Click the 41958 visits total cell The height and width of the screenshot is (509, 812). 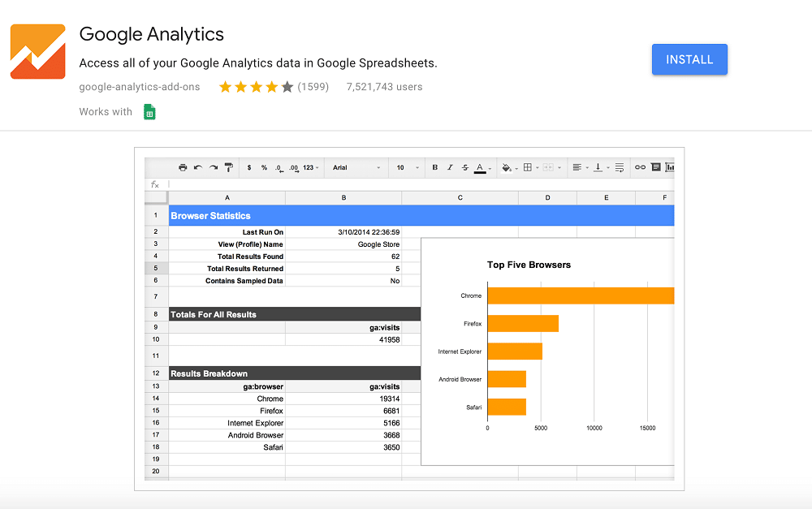pyautogui.click(x=343, y=339)
